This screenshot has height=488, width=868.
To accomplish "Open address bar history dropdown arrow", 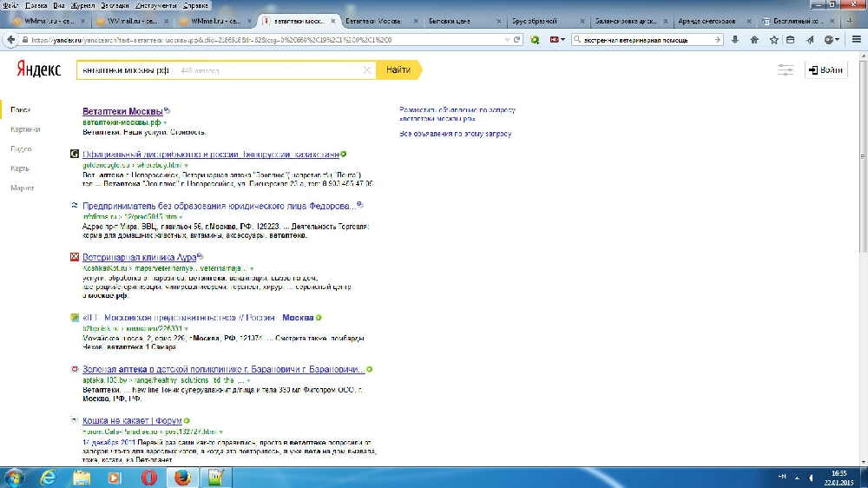I will [507, 40].
